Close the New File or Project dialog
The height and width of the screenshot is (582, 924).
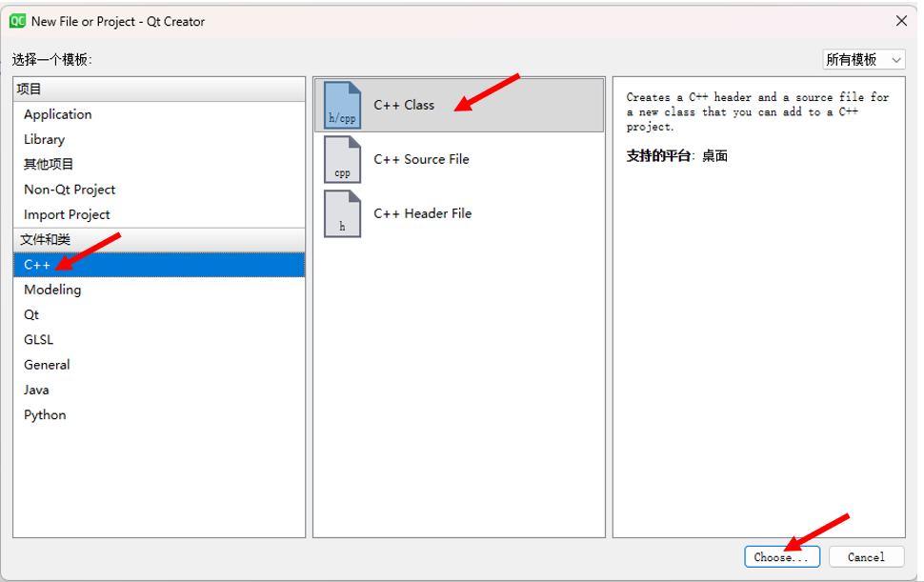(901, 21)
